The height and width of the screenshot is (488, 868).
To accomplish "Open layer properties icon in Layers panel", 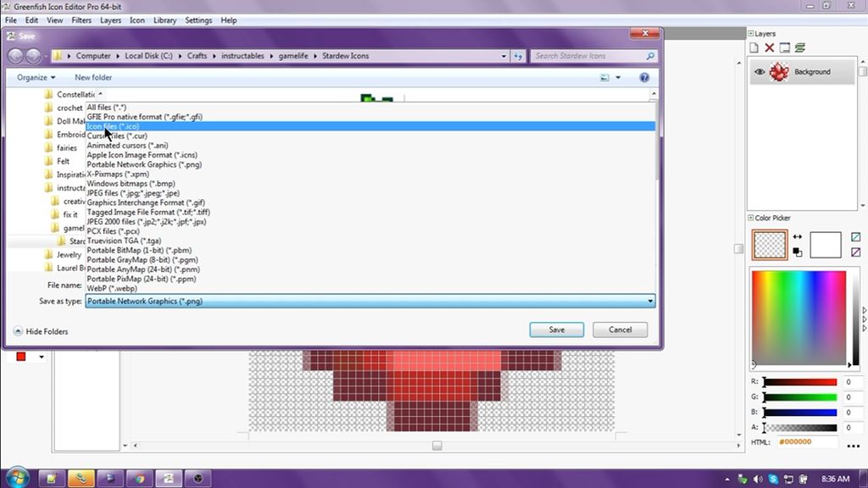I will (784, 47).
